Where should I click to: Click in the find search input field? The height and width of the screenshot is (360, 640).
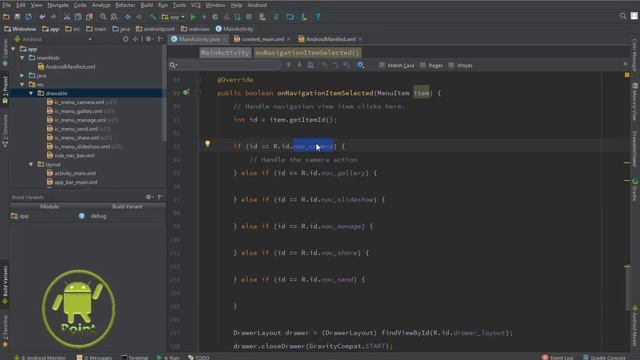point(229,65)
